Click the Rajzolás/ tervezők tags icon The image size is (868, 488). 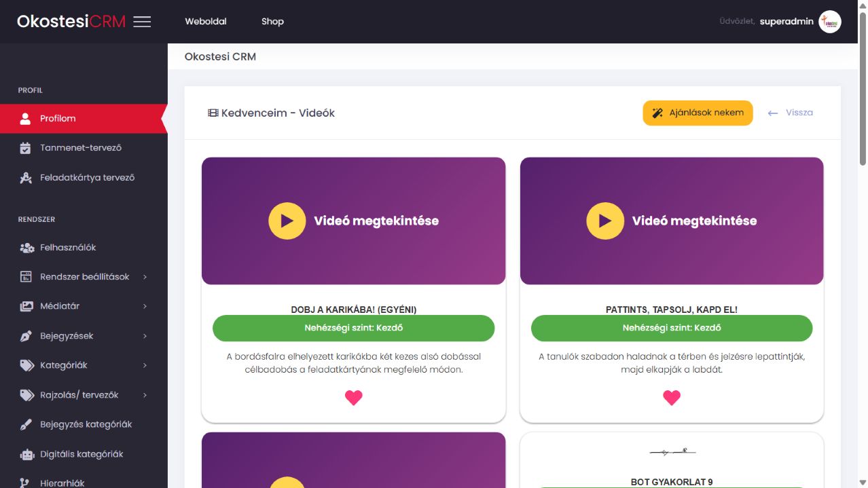[x=26, y=395]
